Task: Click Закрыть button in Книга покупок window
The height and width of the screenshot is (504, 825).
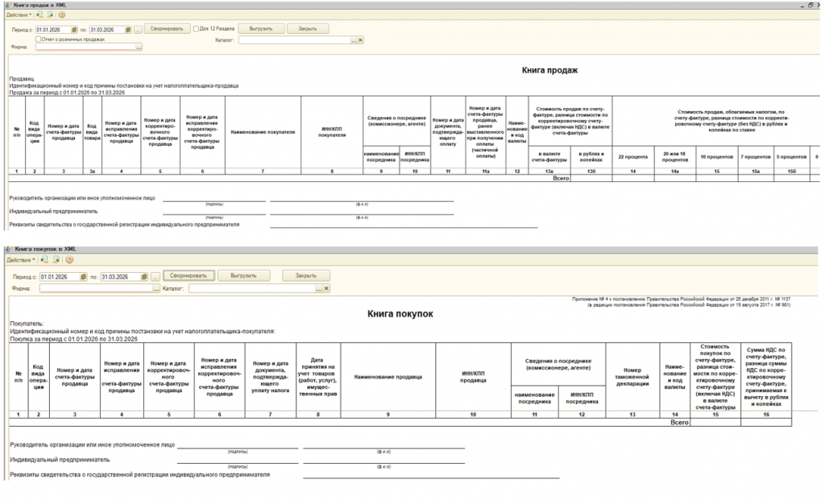Action: tap(305, 275)
